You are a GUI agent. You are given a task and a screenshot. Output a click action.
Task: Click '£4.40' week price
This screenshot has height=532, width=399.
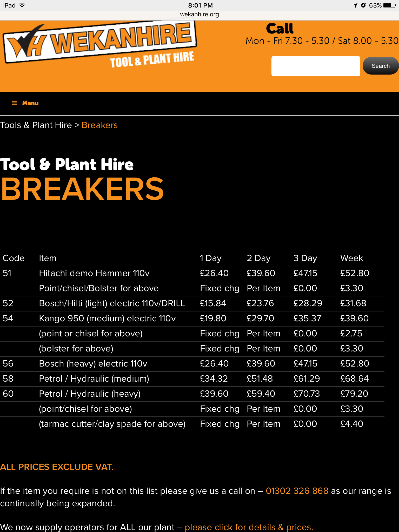(352, 424)
